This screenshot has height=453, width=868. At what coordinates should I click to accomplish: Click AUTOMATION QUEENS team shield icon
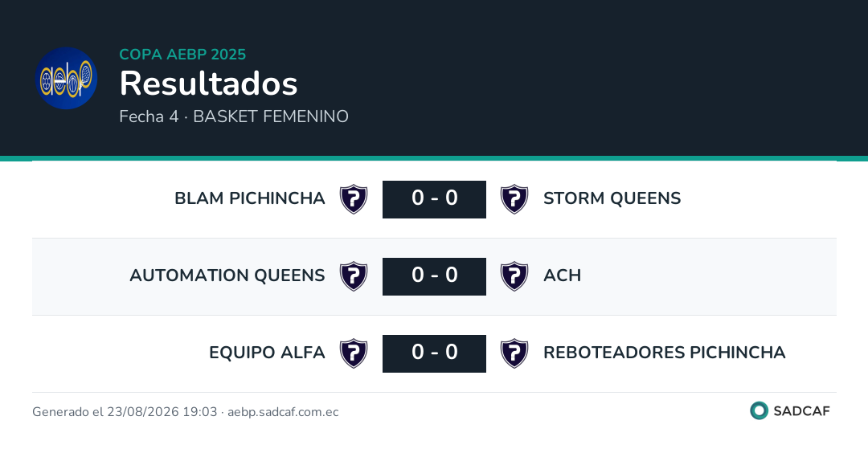(354, 276)
